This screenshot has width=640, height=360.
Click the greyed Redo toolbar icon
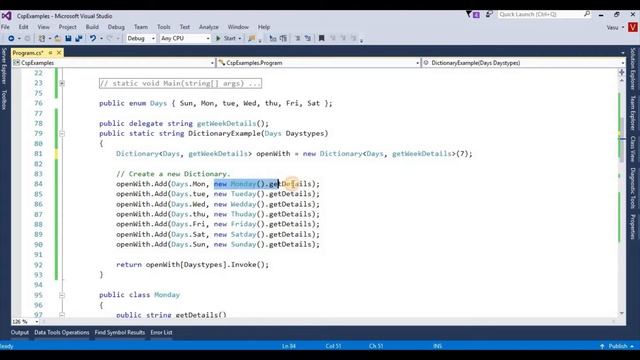(109, 38)
